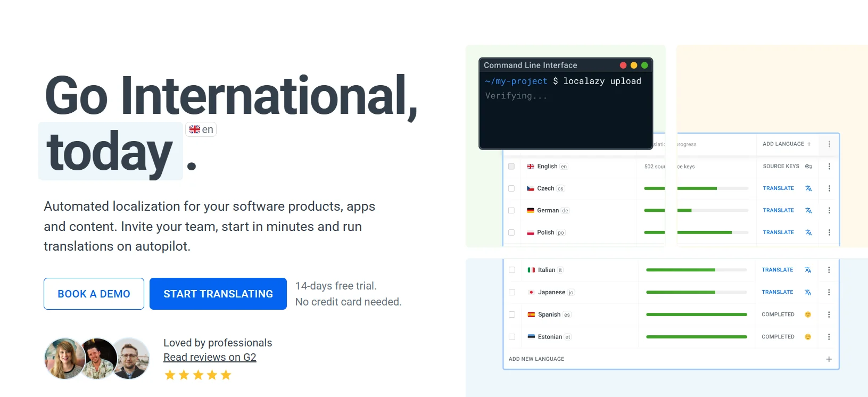Tick the Czech language checkbox
The height and width of the screenshot is (397, 868).
coord(511,188)
